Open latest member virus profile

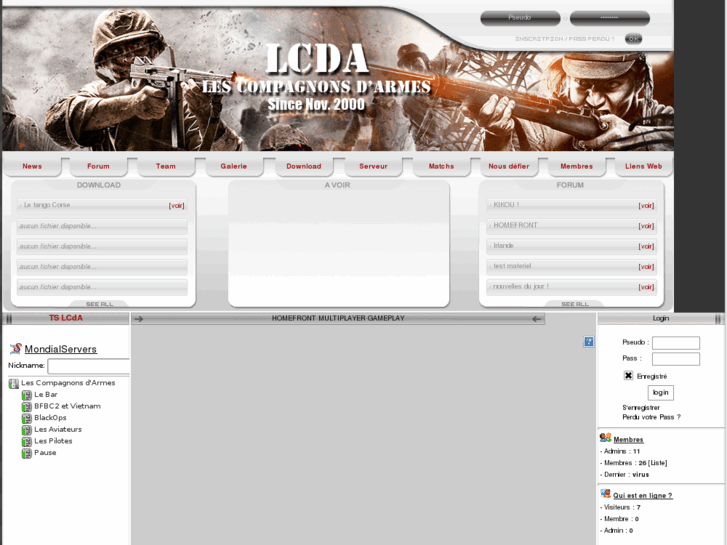tap(641, 474)
